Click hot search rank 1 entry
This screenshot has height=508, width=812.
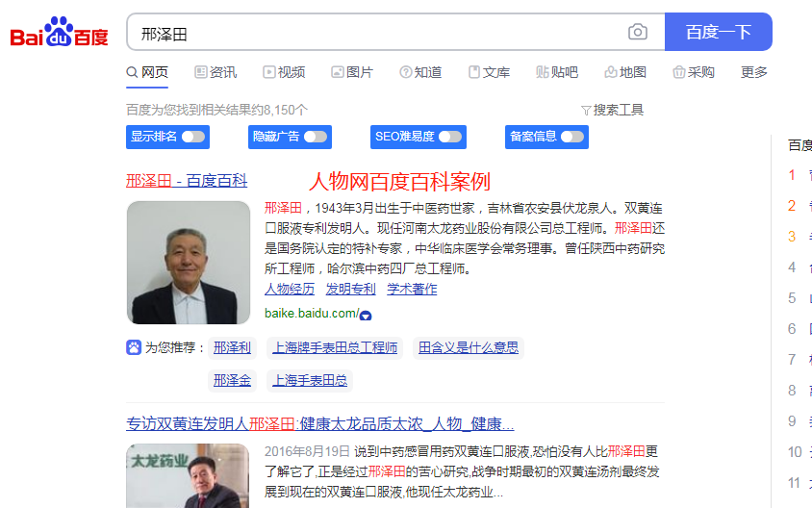click(x=799, y=175)
